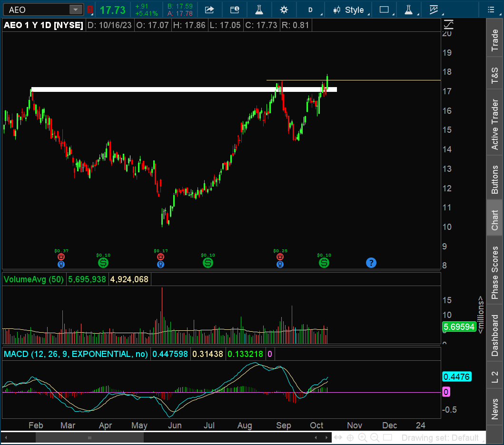Click the left arrow beside scrollbar end
The width and height of the screenshot is (504, 445).
click(316, 437)
